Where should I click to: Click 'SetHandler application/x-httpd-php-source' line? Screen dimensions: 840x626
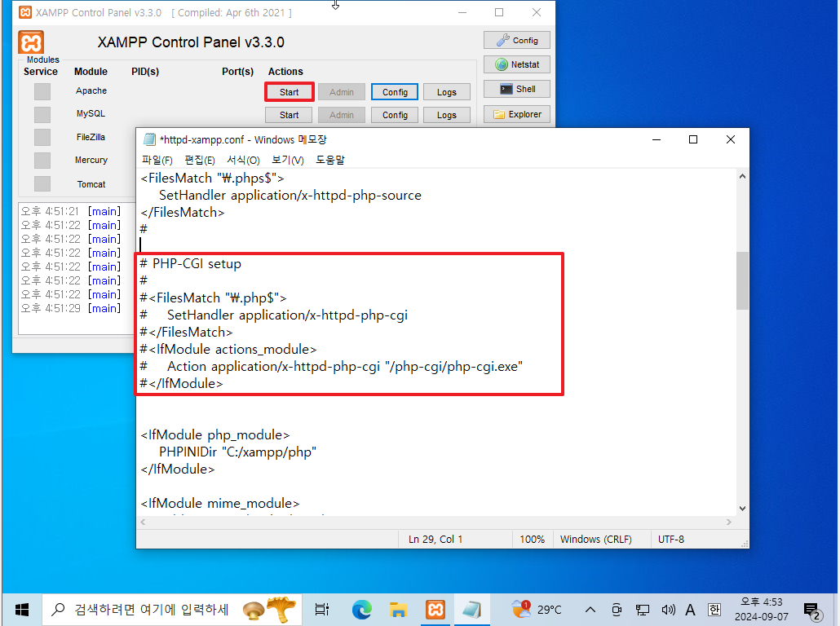290,196
